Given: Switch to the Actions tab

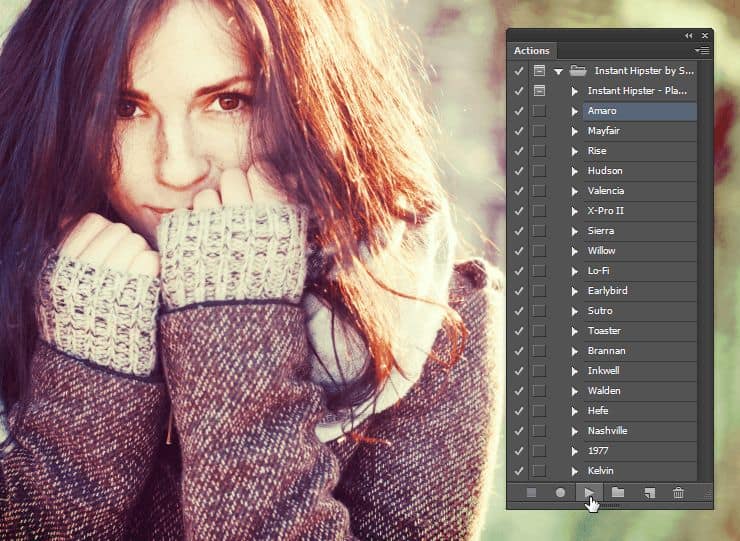Looking at the screenshot, I should pyautogui.click(x=532, y=51).
